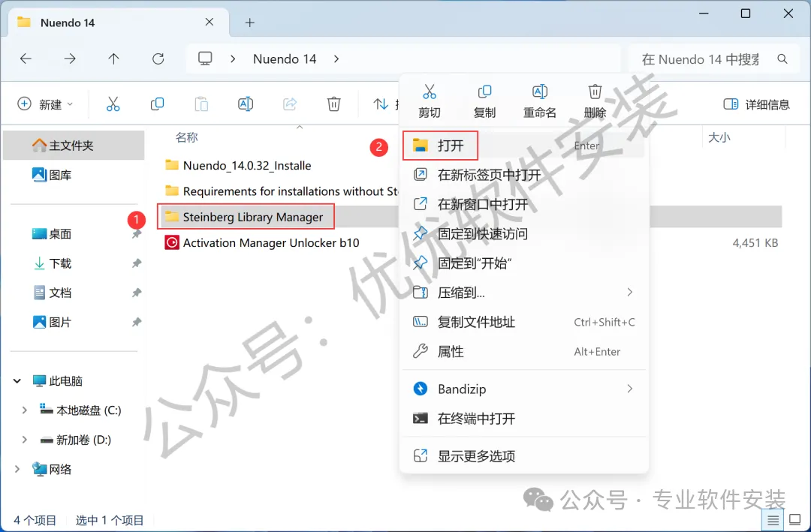The image size is (811, 532).
Task: Expand the breadcrumb chevron after Nuendo 14
Action: click(x=336, y=59)
